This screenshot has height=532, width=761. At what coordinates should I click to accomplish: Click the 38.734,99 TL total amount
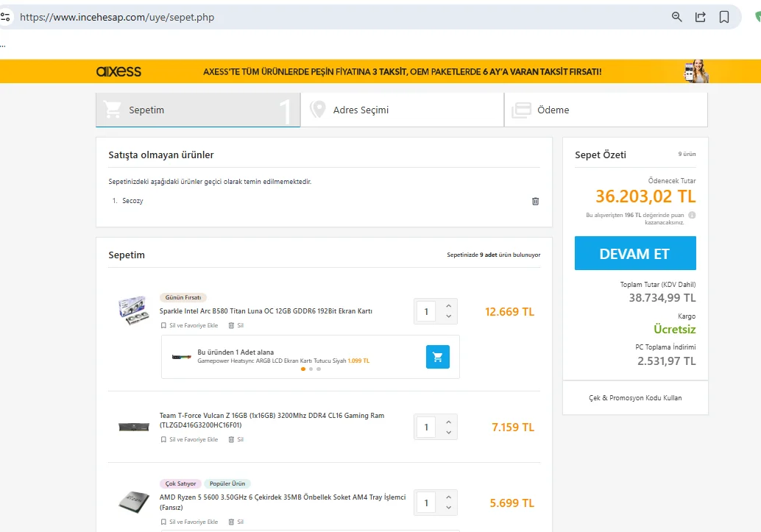click(662, 298)
